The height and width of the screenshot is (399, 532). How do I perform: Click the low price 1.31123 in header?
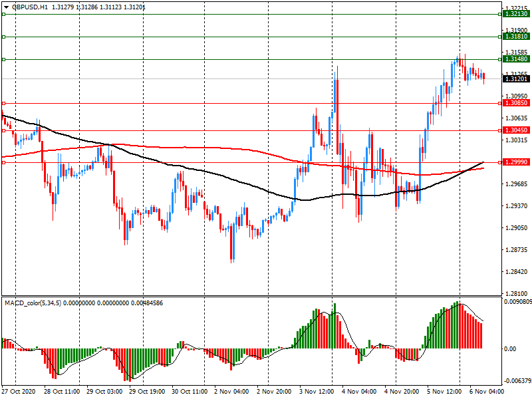110,7
